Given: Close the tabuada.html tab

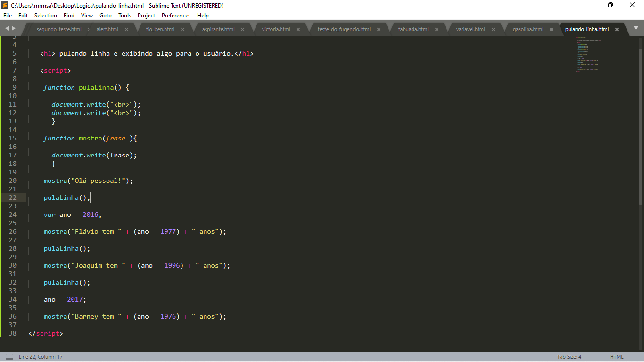Looking at the screenshot, I should [437, 29].
